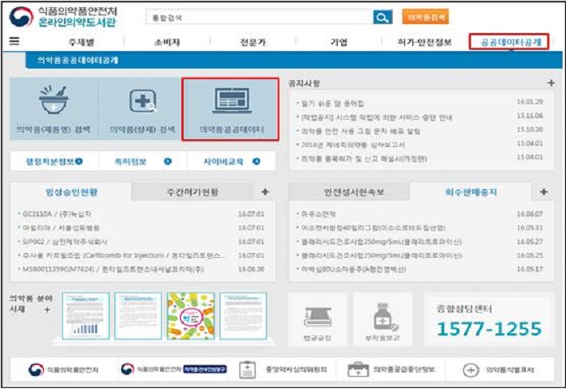Open the first document thumbnail in 의약품 분야 서재

pos(85,315)
